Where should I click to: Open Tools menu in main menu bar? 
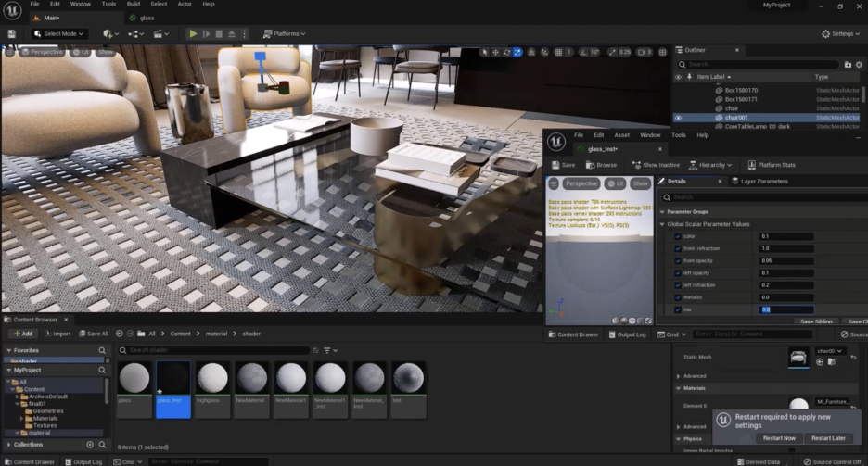click(x=109, y=4)
